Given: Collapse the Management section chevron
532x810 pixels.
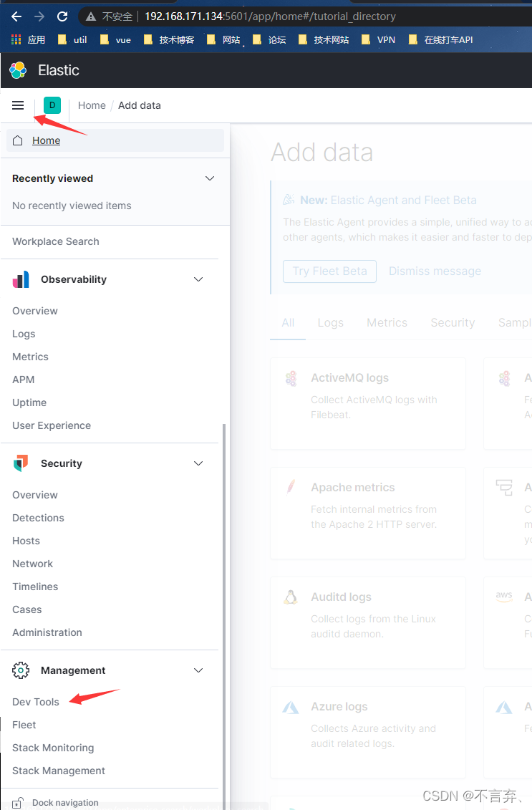Looking at the screenshot, I should pos(198,670).
